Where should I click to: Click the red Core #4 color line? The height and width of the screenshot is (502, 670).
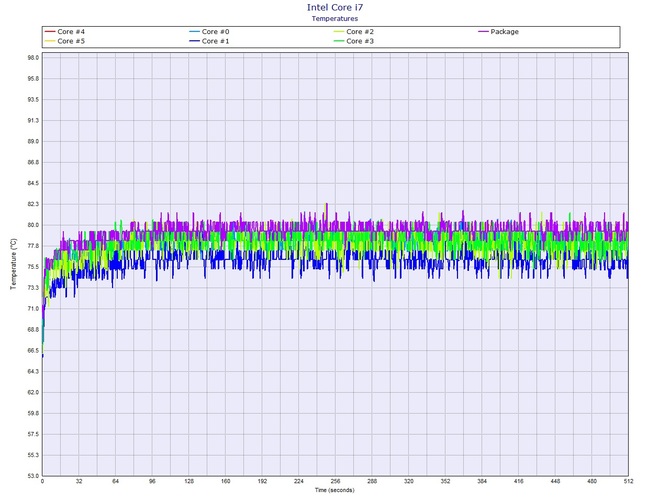coord(50,32)
